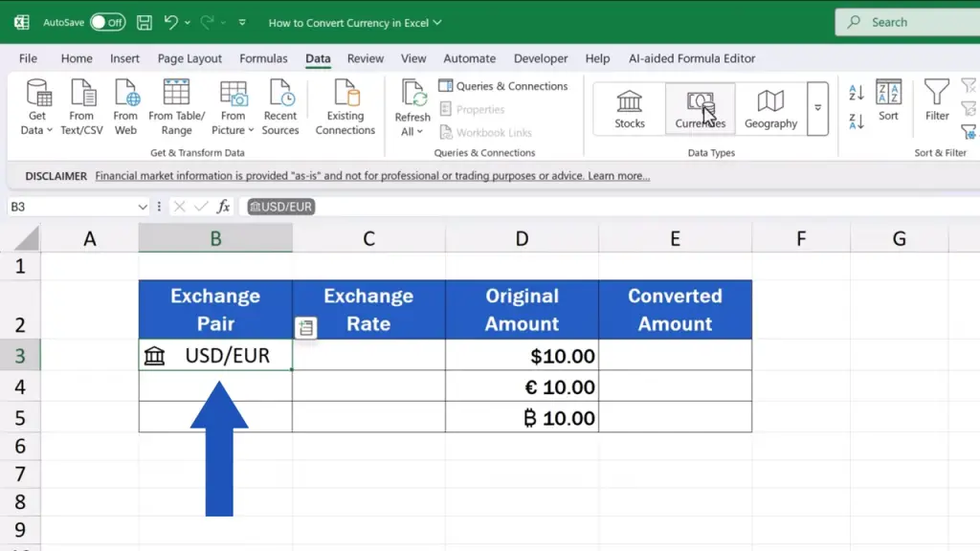Open Existing Connections
980x551 pixels.
coord(345,108)
